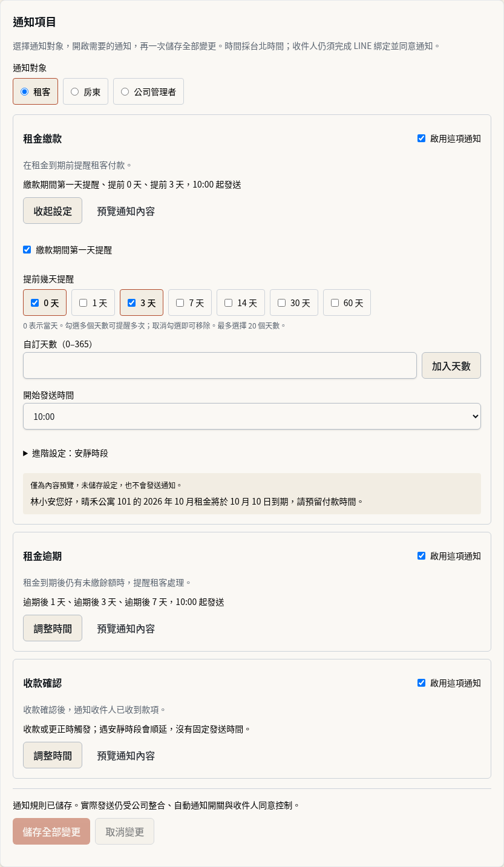Screen dimensions: 504x867
Task: Click the summary line 繳款期間第一天提醒、提前 0 天
Action: point(132,185)
